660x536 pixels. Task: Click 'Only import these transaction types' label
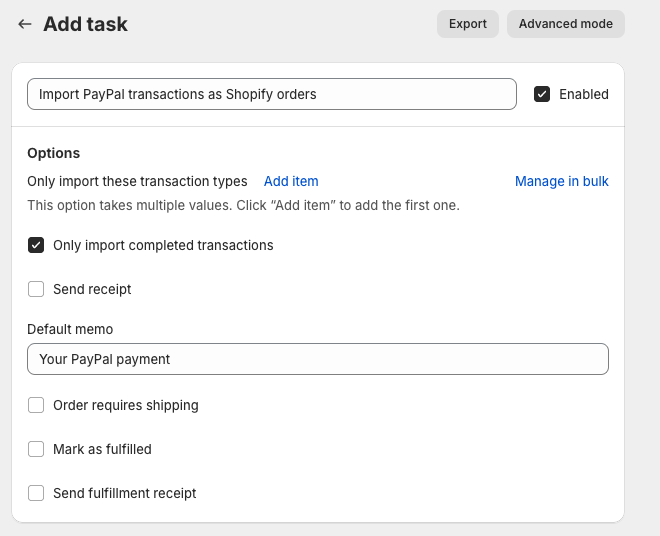(137, 181)
